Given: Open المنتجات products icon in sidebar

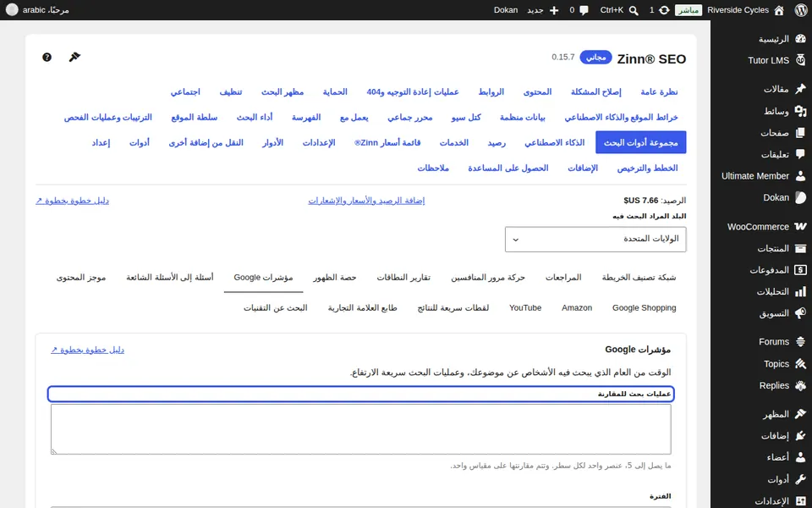Looking at the screenshot, I should click(801, 248).
